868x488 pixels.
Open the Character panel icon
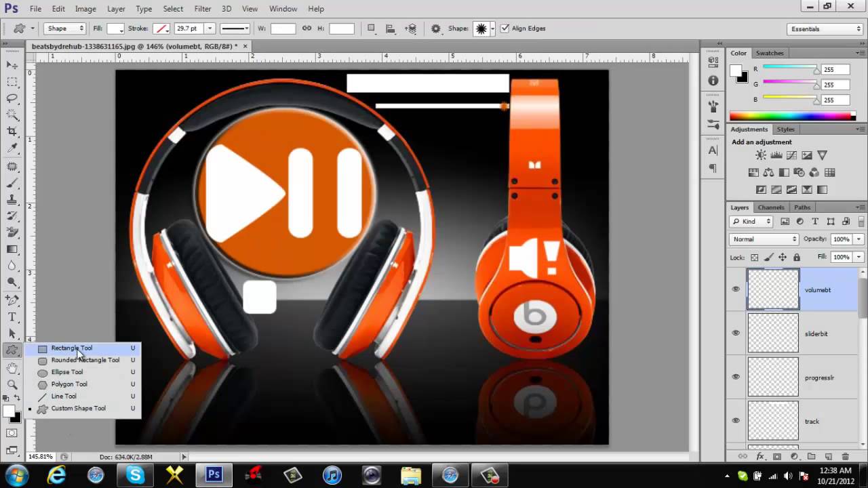pos(713,150)
